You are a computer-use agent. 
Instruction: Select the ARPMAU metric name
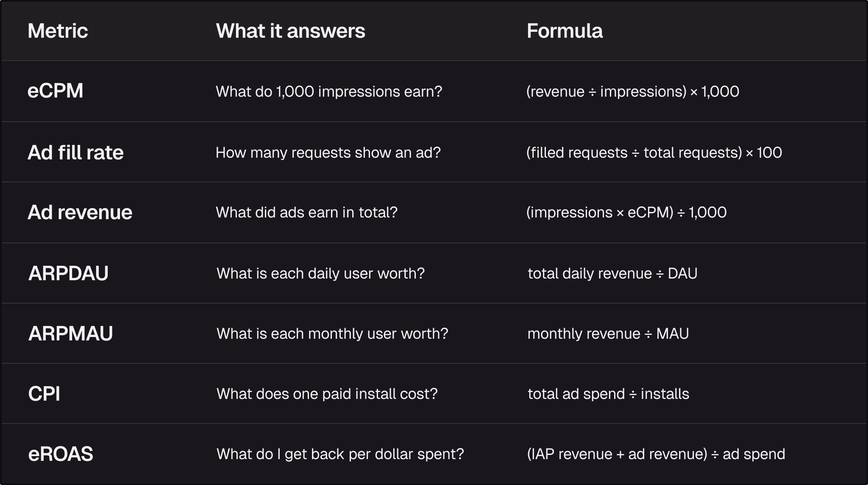pyautogui.click(x=70, y=334)
